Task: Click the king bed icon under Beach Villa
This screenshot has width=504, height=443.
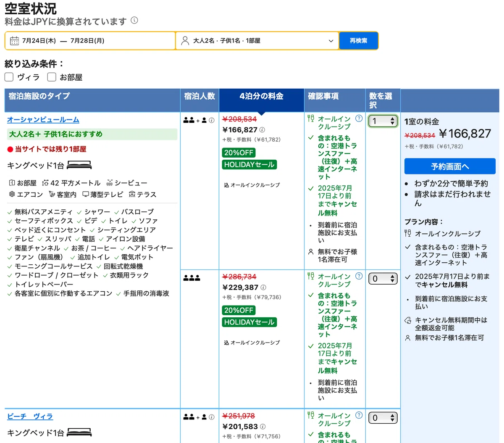Action: point(79,432)
